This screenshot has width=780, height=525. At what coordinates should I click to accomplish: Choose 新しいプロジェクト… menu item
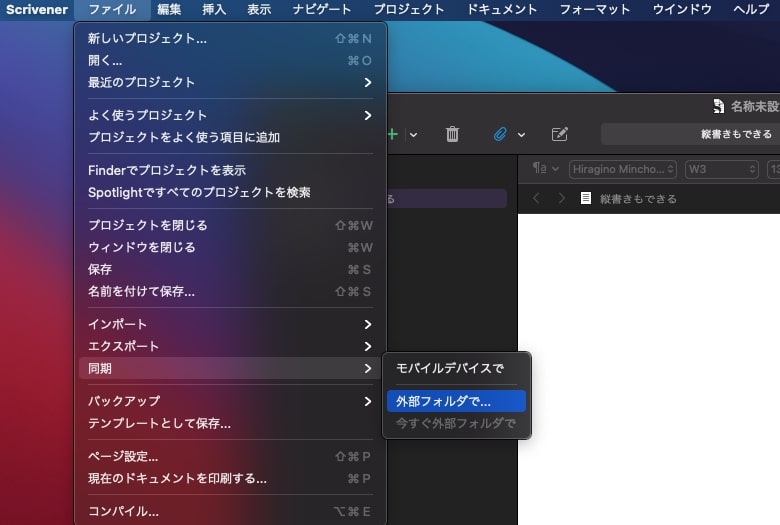pos(230,38)
